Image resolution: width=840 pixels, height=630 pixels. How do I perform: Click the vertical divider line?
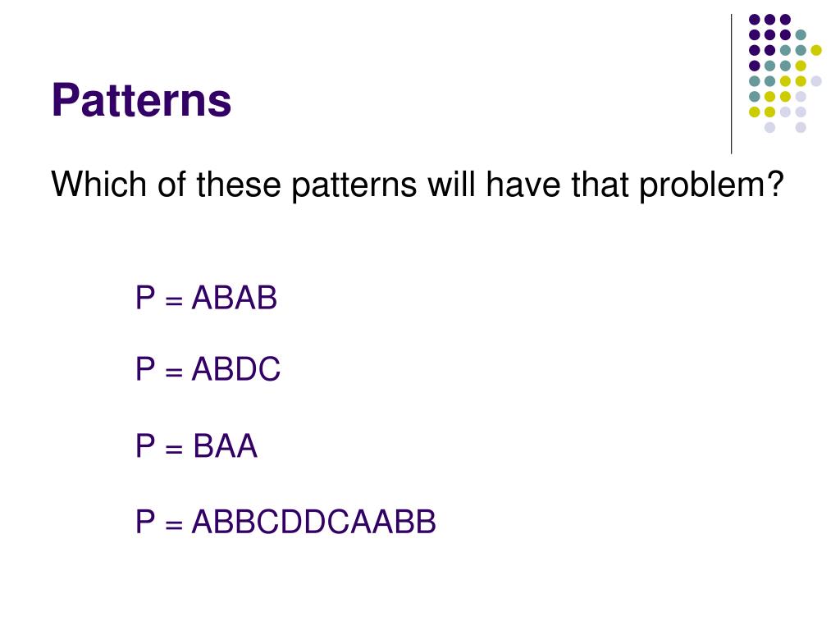pyautogui.click(x=731, y=84)
